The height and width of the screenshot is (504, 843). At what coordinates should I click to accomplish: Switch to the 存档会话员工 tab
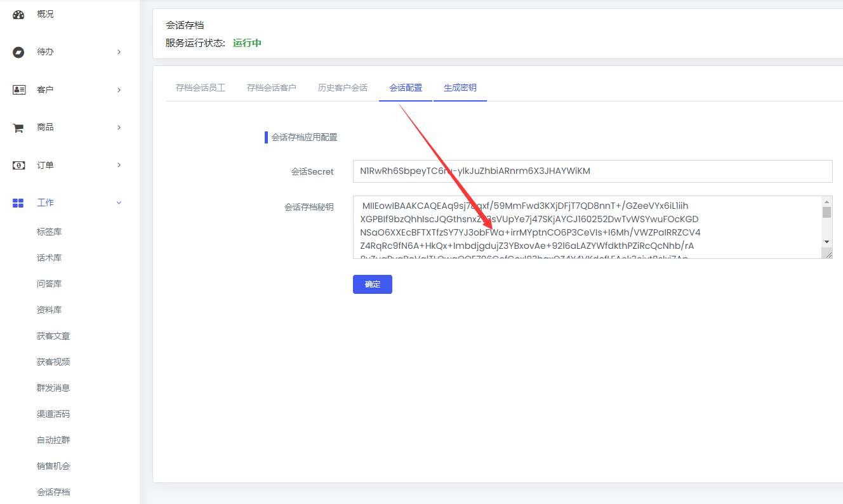[x=201, y=88]
